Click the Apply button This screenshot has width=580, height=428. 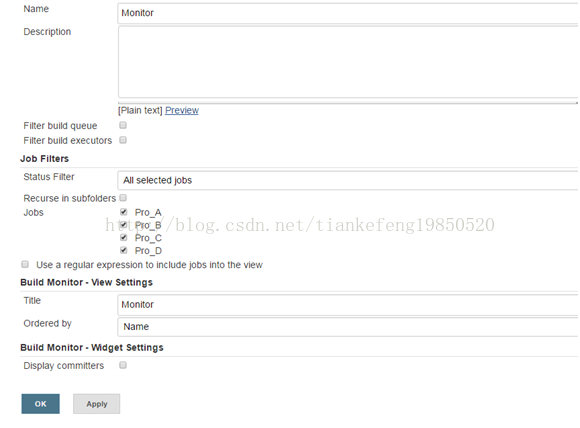(97, 404)
